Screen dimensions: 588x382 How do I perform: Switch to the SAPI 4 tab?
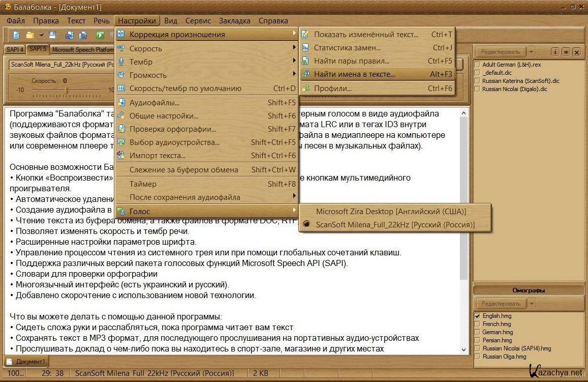click(x=14, y=50)
